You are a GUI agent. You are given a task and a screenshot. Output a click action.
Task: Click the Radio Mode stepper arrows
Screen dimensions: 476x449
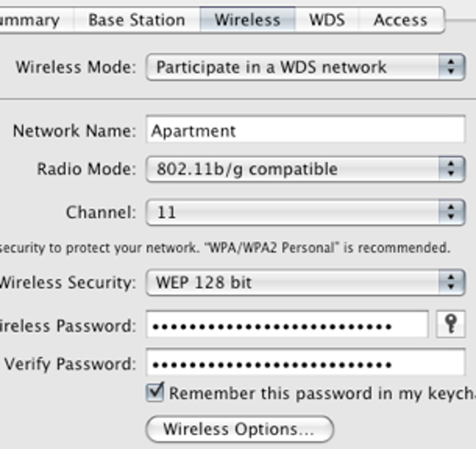(452, 169)
